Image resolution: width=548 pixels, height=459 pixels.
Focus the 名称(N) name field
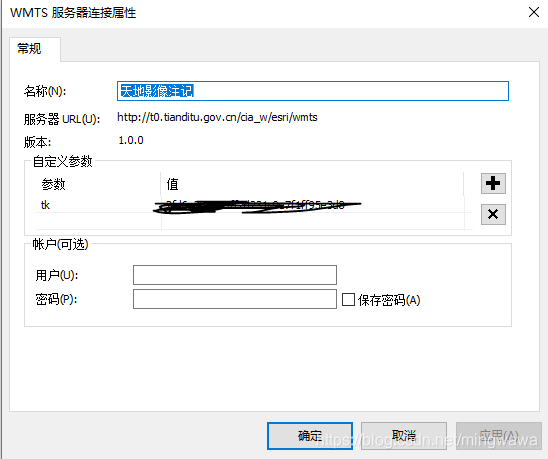click(313, 91)
